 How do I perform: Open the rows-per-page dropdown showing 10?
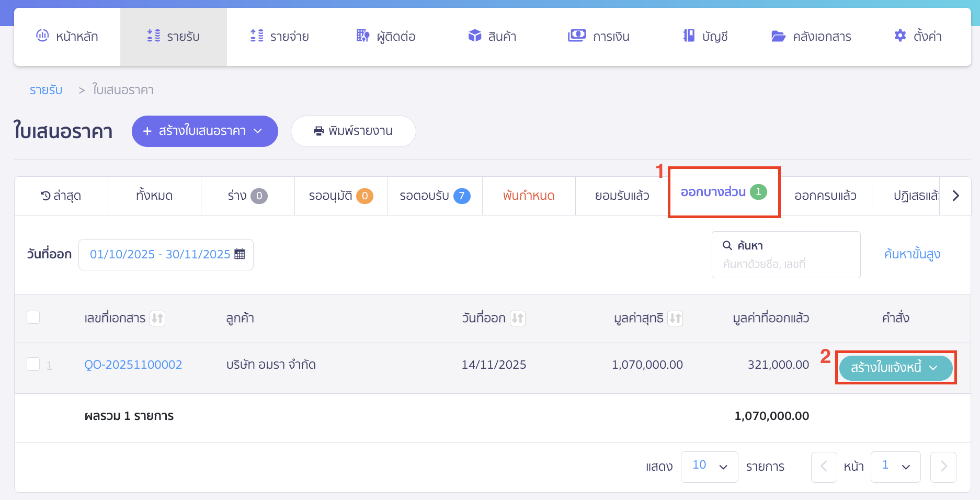pyautogui.click(x=709, y=466)
